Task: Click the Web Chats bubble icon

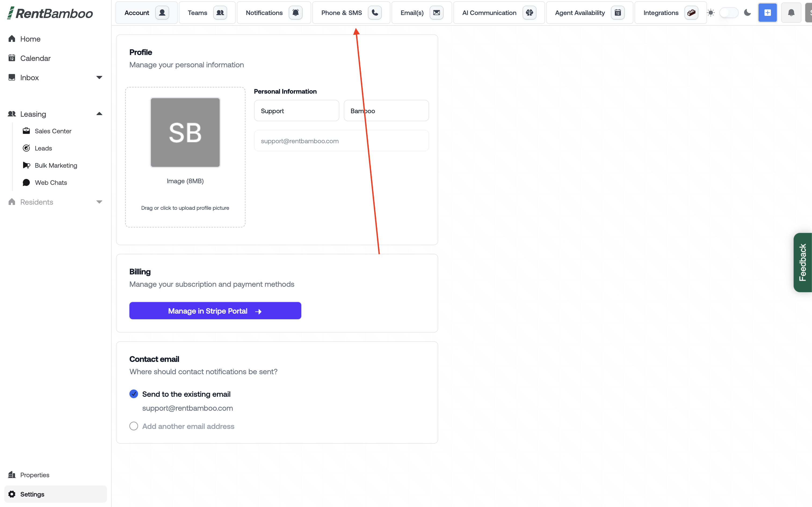Action: click(26, 182)
